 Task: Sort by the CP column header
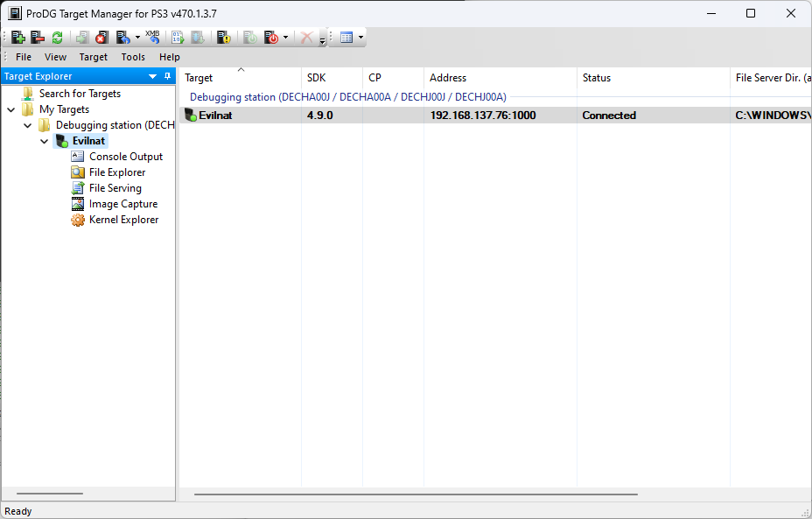pos(393,78)
